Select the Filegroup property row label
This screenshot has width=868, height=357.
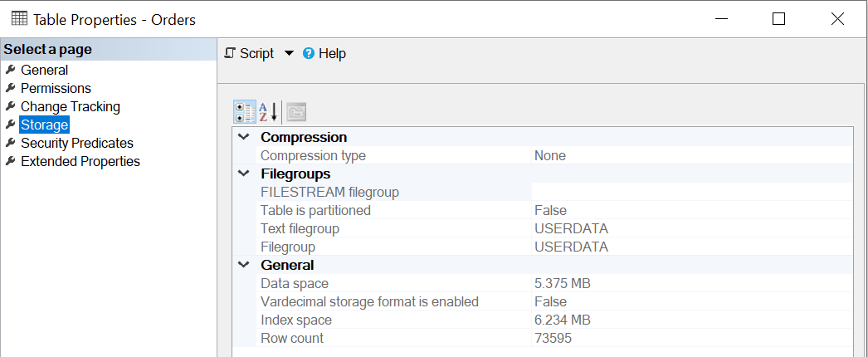(x=288, y=247)
